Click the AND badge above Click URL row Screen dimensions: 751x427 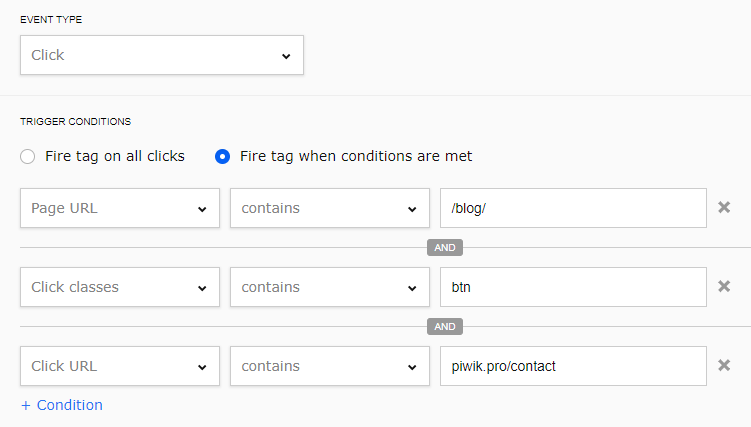tap(445, 326)
